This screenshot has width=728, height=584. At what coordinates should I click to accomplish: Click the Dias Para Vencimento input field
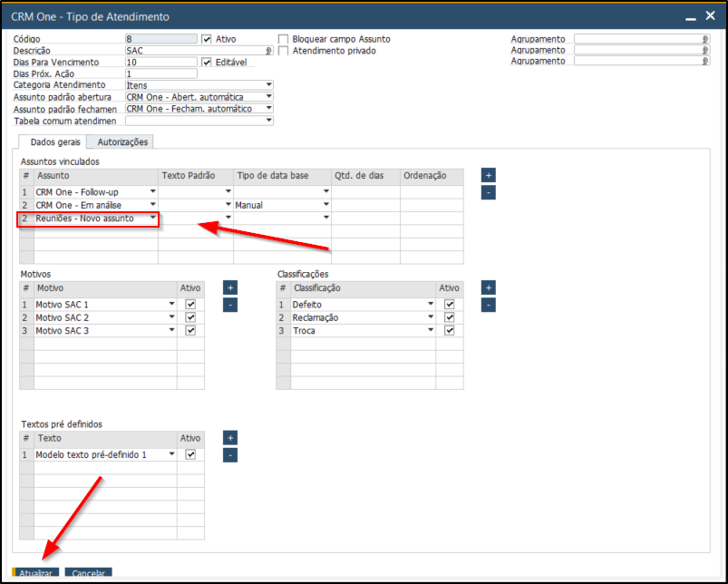pos(160,63)
